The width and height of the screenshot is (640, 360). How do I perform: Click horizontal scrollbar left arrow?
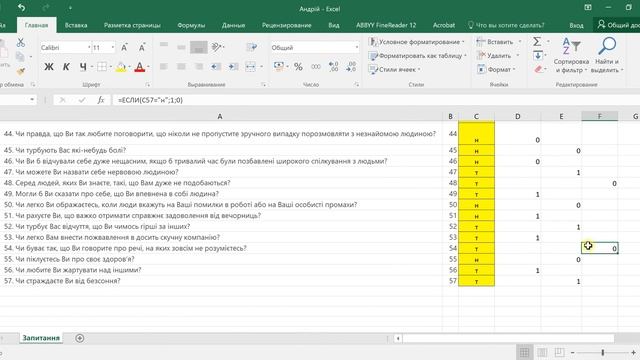(x=398, y=338)
